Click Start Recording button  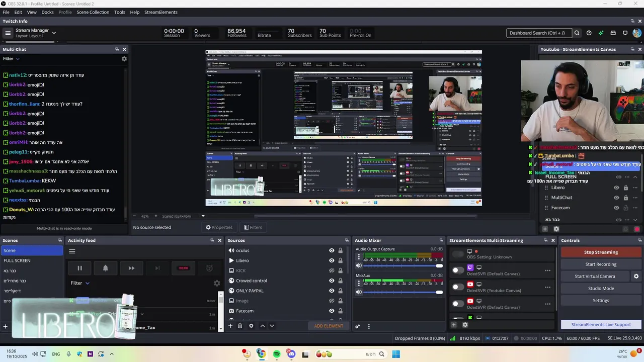[x=601, y=264]
